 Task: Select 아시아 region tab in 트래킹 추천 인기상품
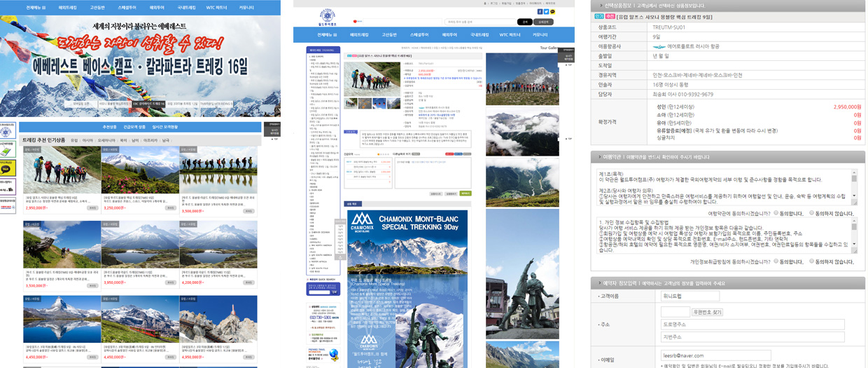[x=88, y=140]
